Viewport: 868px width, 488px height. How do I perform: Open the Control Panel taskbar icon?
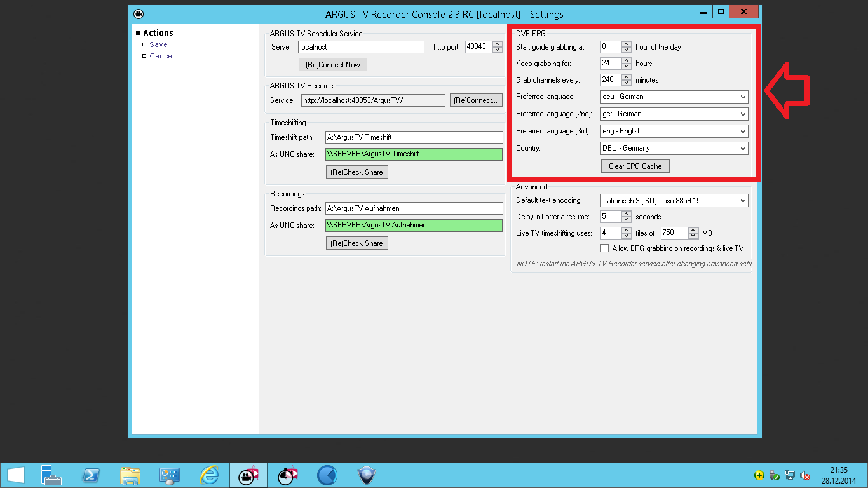tap(169, 475)
